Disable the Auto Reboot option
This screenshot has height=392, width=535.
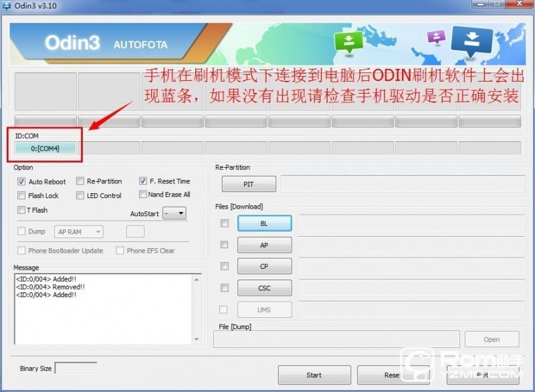[23, 181]
